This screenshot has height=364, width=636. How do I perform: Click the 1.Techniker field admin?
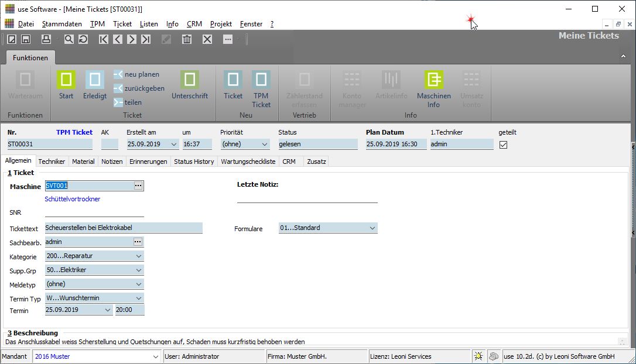point(461,145)
